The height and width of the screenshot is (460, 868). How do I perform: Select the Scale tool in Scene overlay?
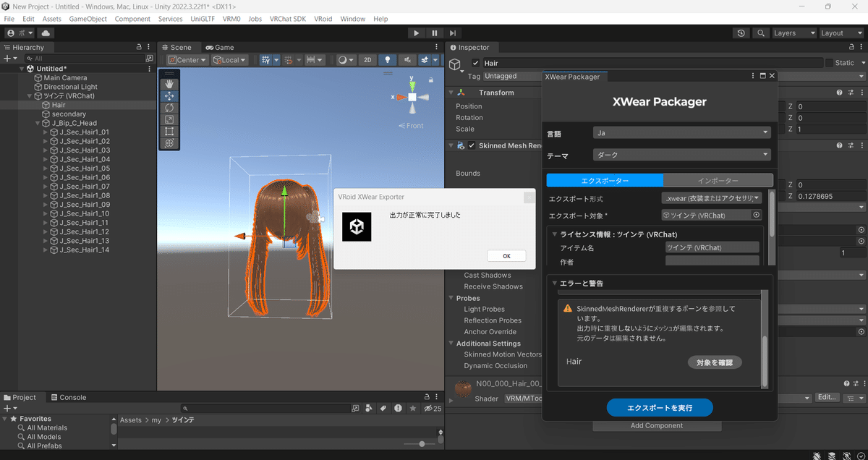[x=169, y=119]
